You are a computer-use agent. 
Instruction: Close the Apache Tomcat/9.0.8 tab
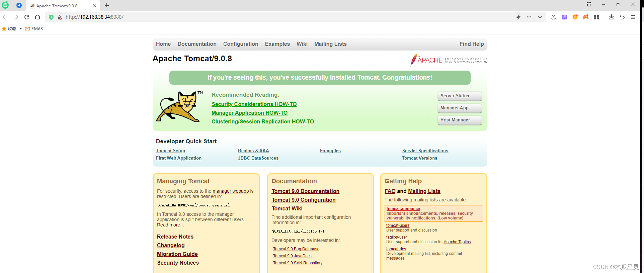tap(95, 6)
